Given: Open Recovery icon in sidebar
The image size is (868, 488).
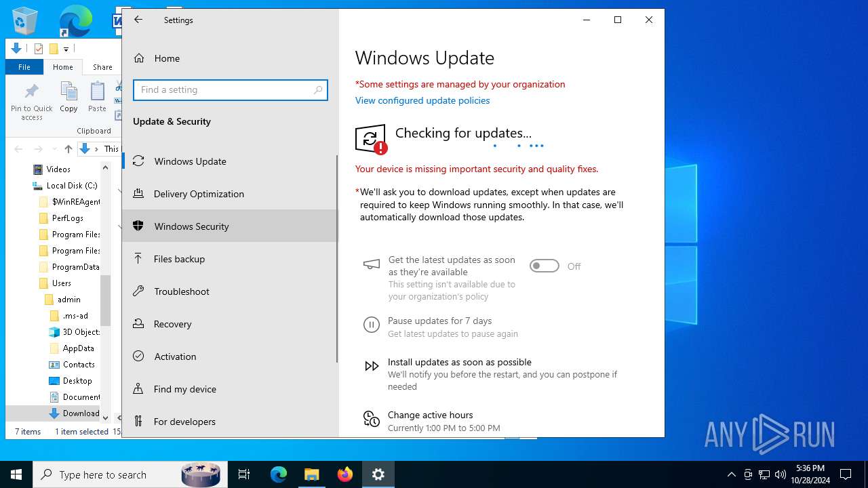Looking at the screenshot, I should coord(138,324).
